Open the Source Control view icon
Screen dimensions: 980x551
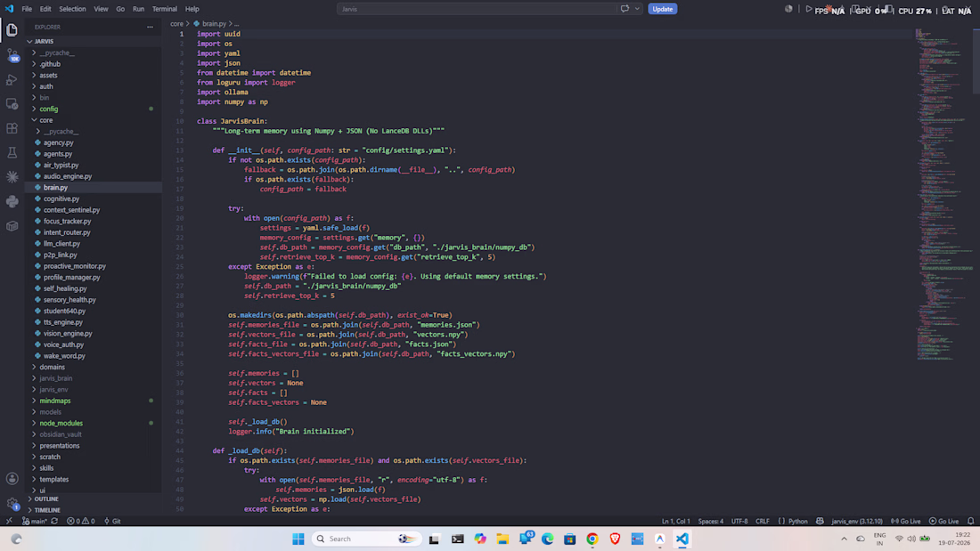[12, 55]
